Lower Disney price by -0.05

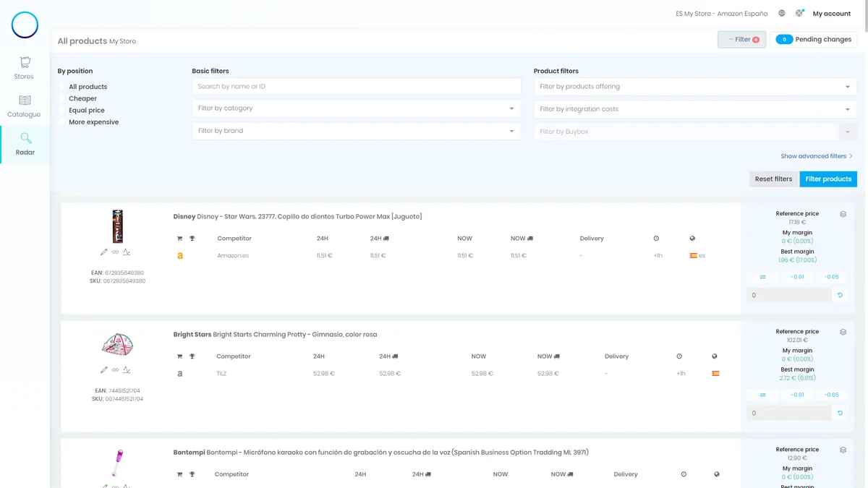[x=832, y=277]
